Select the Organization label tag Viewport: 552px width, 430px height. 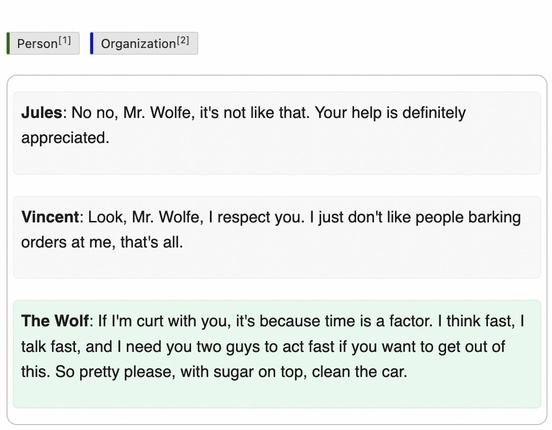click(144, 43)
